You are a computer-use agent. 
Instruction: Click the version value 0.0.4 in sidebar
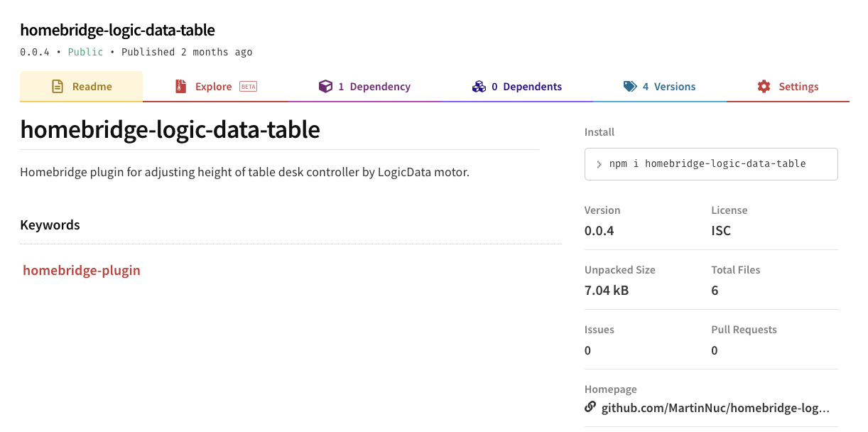(x=599, y=230)
